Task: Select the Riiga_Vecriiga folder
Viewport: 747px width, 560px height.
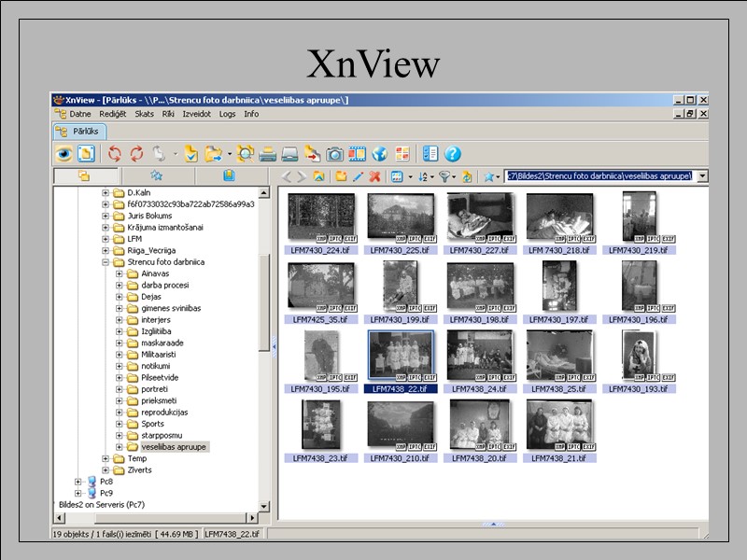Action: pos(151,250)
